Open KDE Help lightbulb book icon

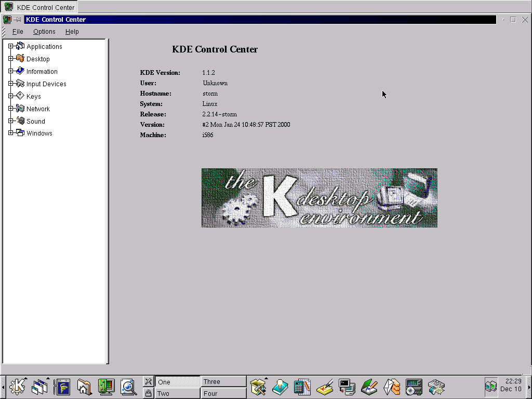(x=280, y=387)
